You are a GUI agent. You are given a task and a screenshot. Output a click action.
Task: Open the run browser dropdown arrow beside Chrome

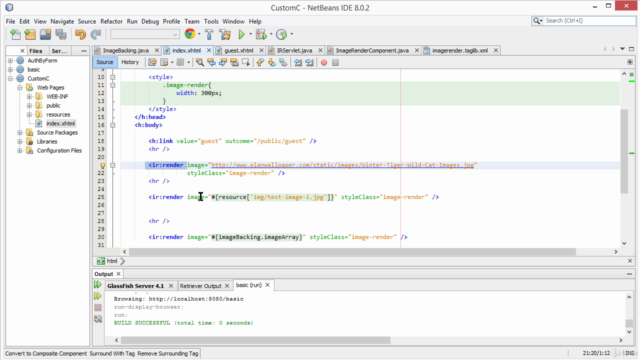coord(199,35)
